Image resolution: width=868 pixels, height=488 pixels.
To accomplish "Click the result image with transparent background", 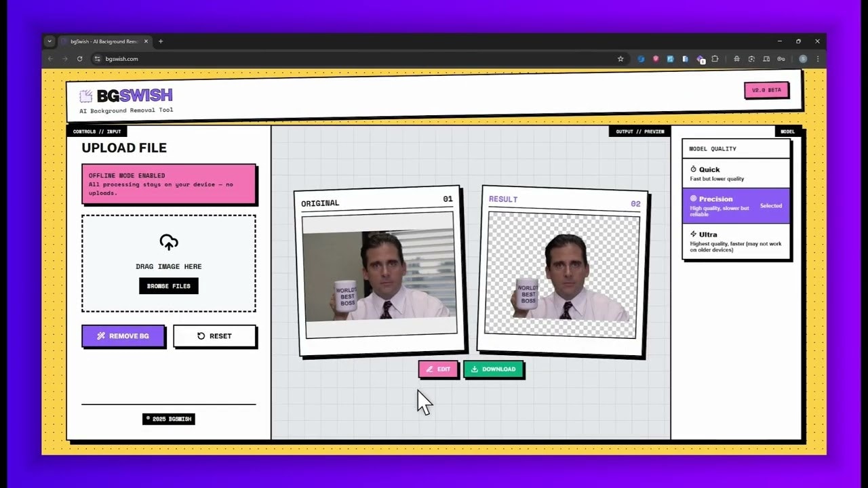I will 563,274.
